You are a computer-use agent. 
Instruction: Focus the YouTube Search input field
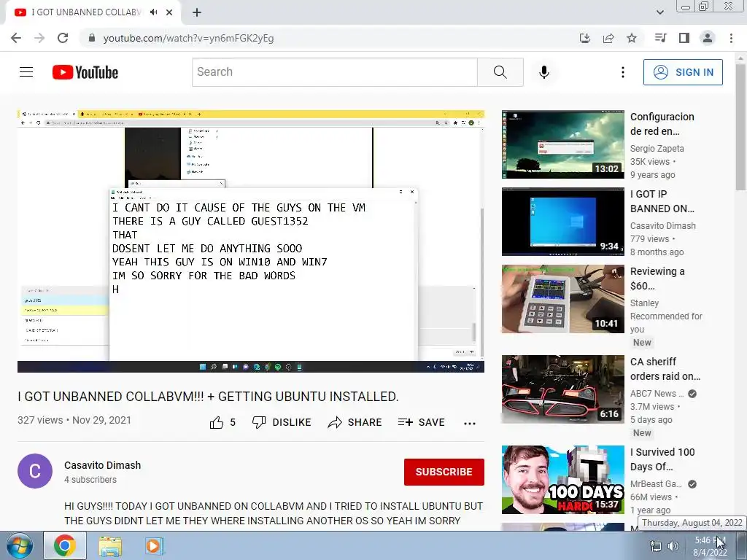point(335,72)
